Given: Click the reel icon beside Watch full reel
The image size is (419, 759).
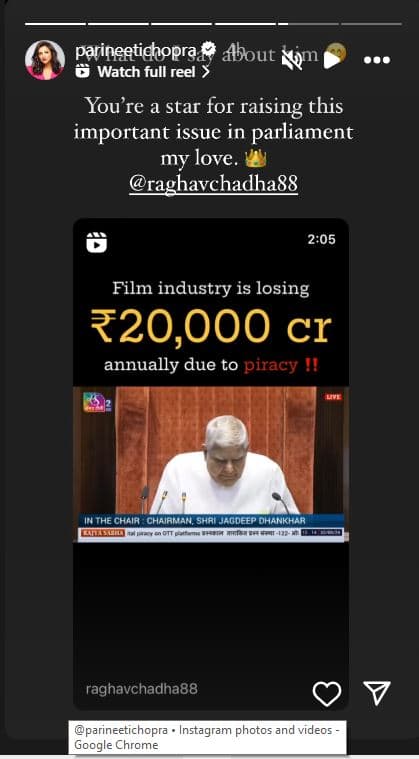Looking at the screenshot, I should [x=83, y=72].
